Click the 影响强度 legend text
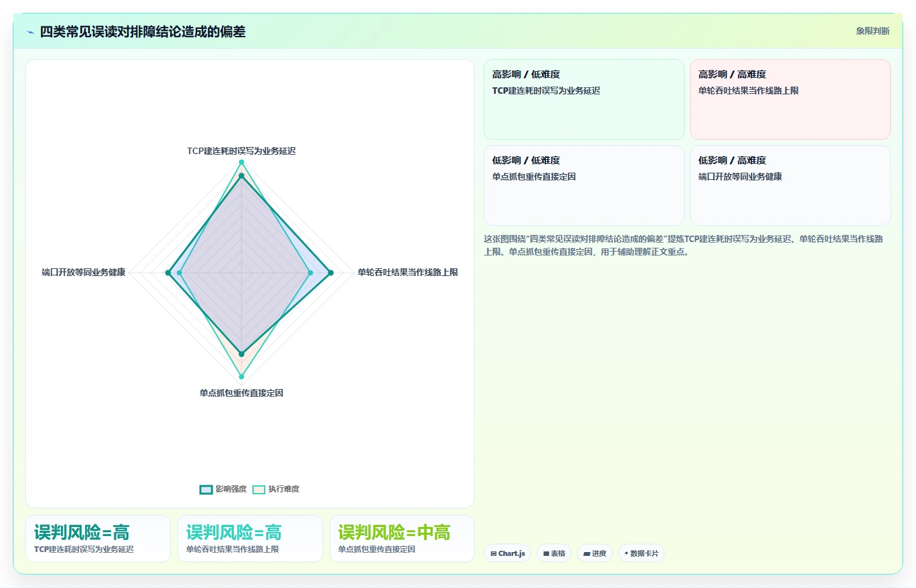This screenshot has height=588, width=916. pos(231,489)
